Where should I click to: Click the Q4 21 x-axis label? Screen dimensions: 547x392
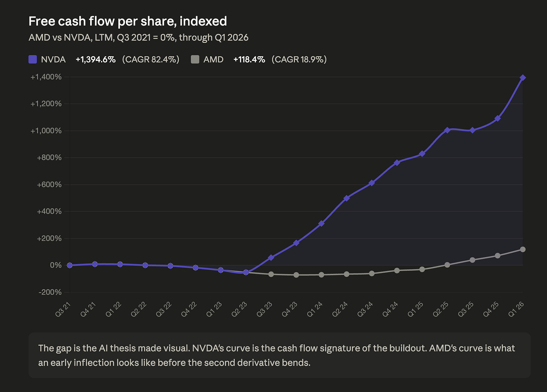88,309
